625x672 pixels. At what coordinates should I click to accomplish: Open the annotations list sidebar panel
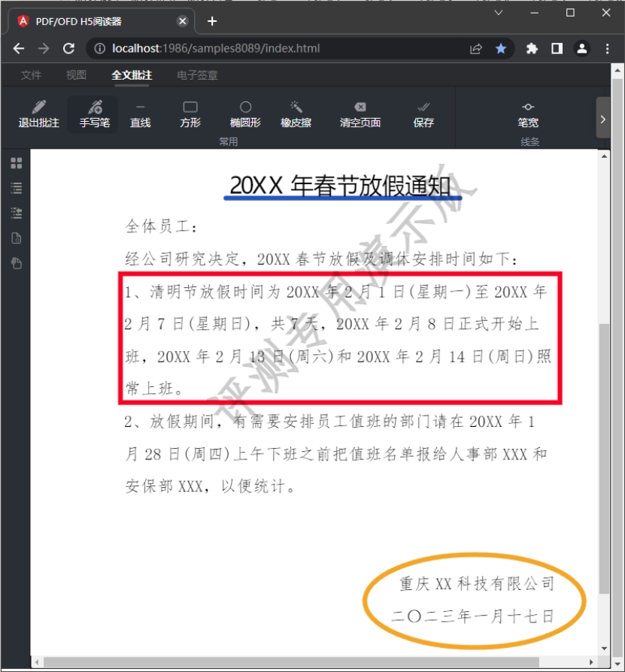(x=17, y=213)
